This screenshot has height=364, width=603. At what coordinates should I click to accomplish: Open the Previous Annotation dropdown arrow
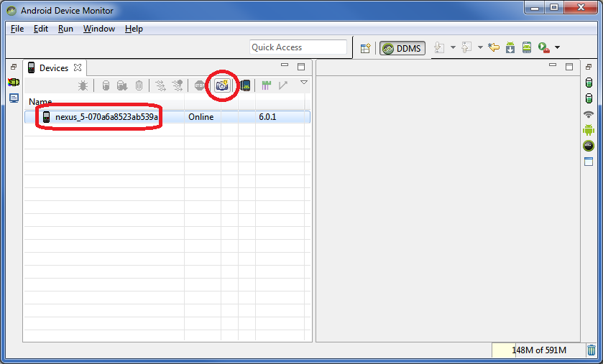click(480, 47)
